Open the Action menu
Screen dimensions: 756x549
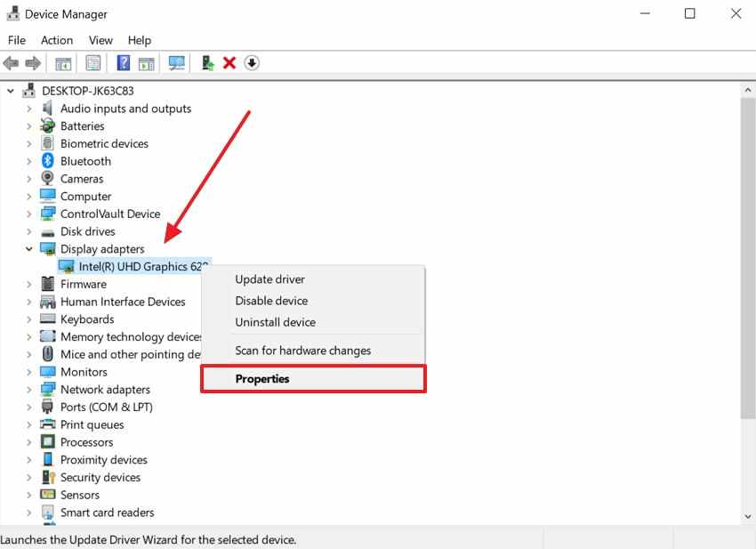[57, 40]
